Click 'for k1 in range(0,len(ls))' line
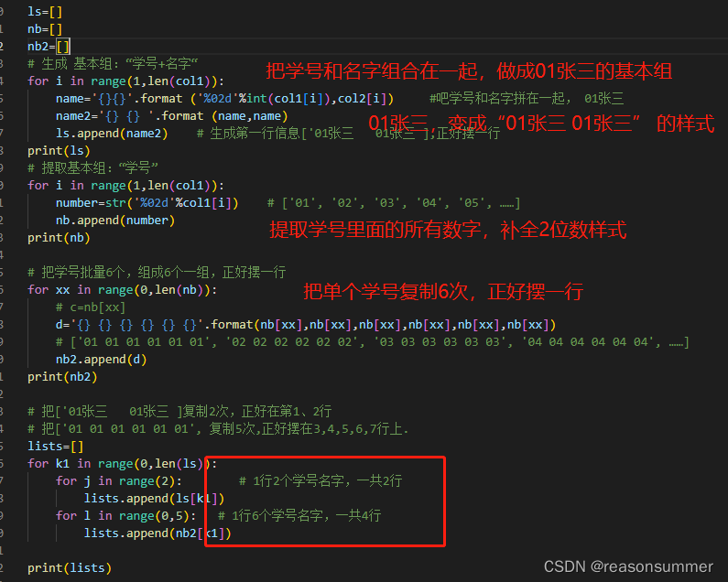This screenshot has width=728, height=582. tap(122, 464)
